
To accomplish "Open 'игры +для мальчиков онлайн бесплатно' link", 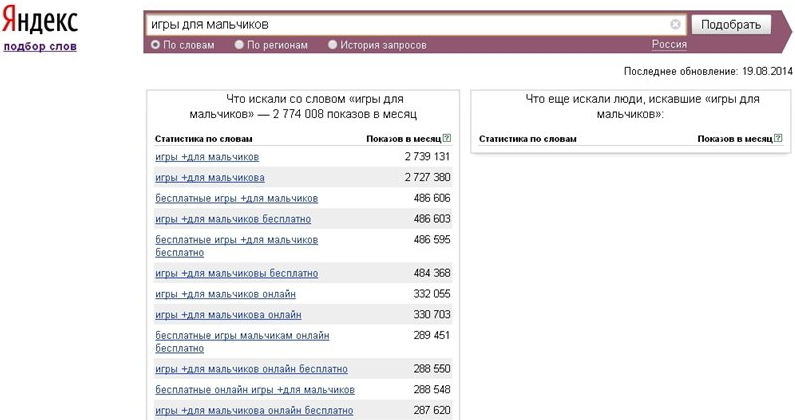I will tap(251, 369).
